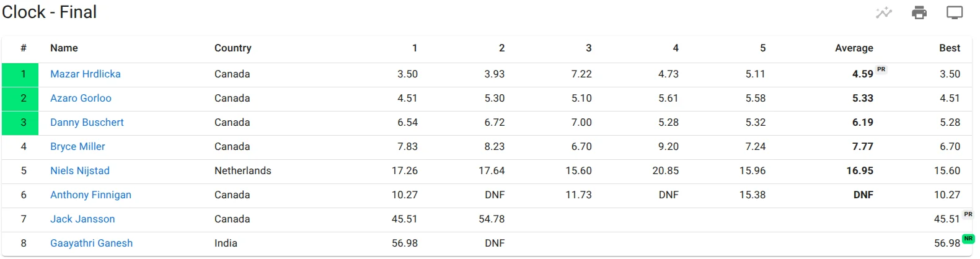Screen dimensions: 980x259
Task: Open Anthony Finnigan's results page
Action: tap(90, 195)
